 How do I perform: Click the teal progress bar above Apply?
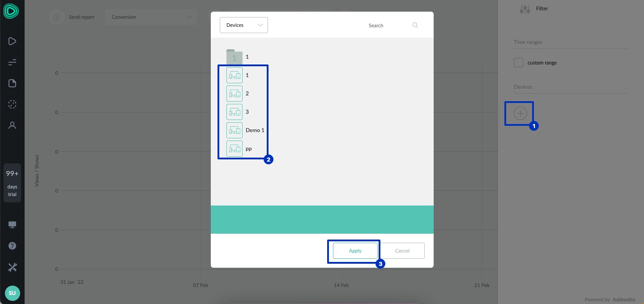pyautogui.click(x=322, y=219)
